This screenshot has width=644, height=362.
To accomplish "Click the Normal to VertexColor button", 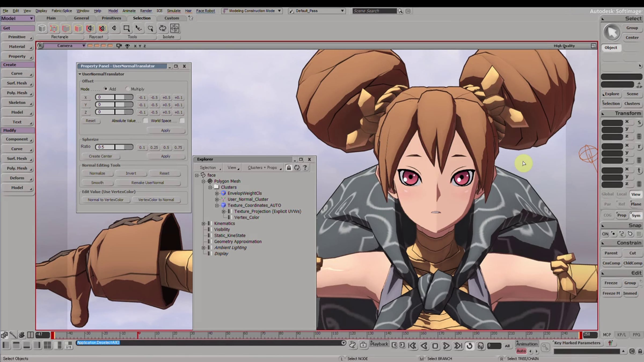I will pos(105,200).
